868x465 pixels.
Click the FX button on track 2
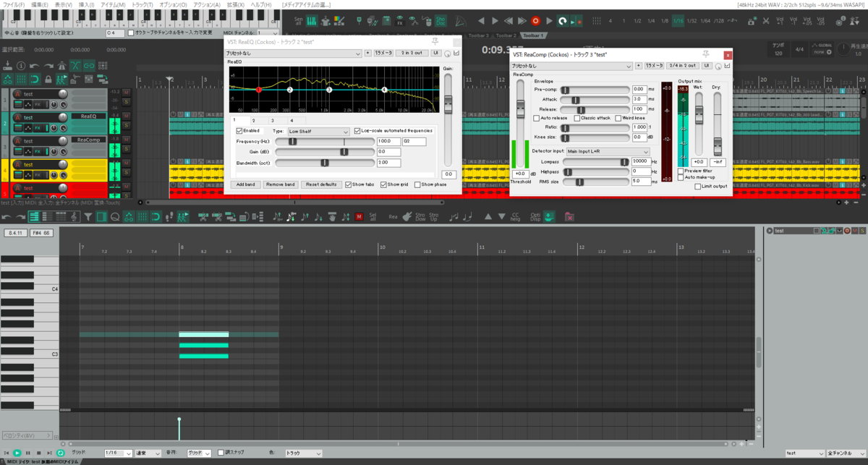click(37, 128)
